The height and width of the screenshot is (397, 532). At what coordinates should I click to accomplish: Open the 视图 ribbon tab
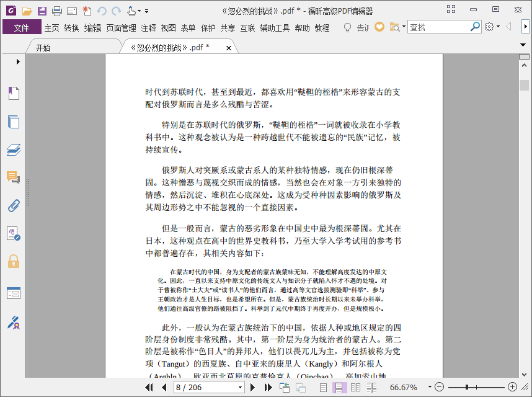[168, 28]
